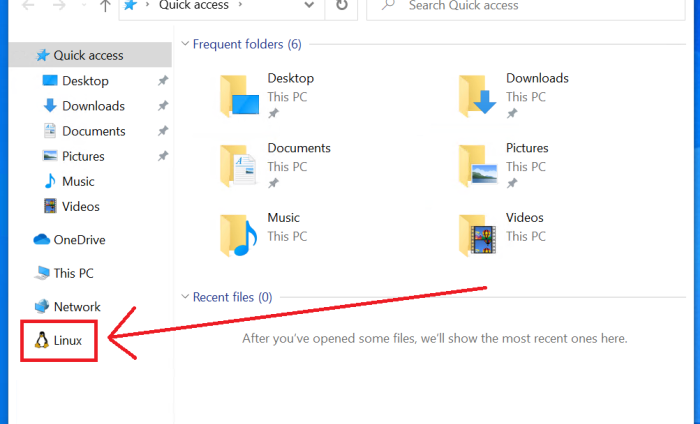
Task: Collapse the Recent files section
Action: pyautogui.click(x=185, y=297)
